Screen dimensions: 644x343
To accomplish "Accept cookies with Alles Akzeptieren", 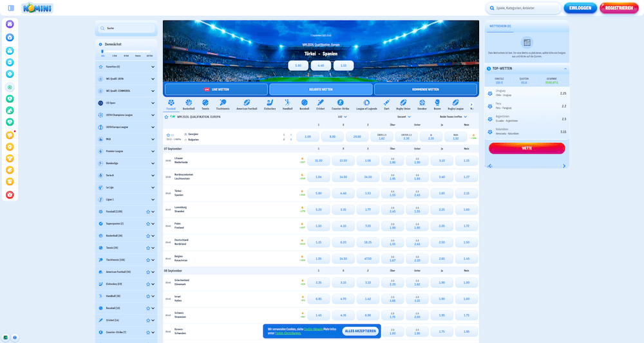I will click(361, 331).
